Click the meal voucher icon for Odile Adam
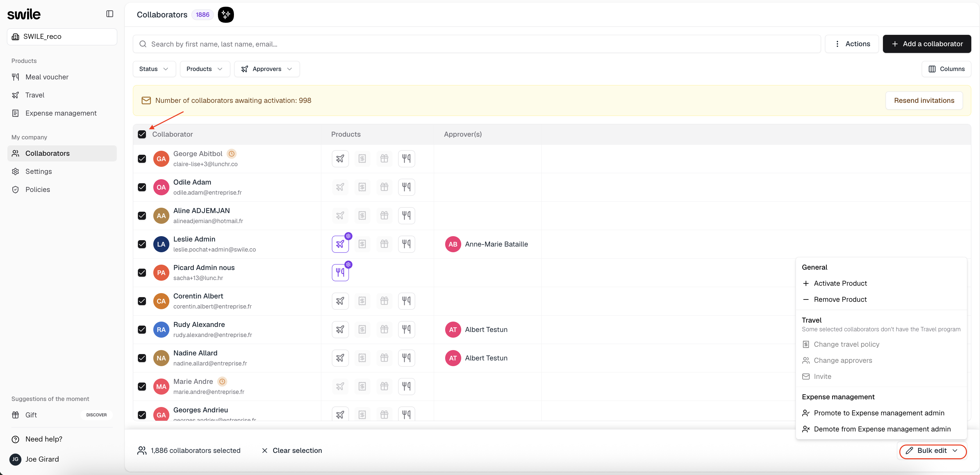The width and height of the screenshot is (980, 475). [x=406, y=187]
